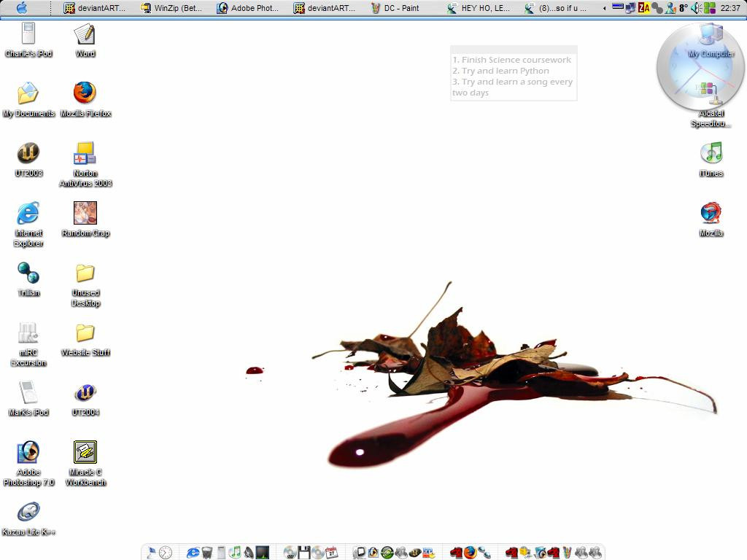Viewport: 747px width, 560px height.
Task: Launch mIRC Excursion from the desktop
Action: pos(28,344)
